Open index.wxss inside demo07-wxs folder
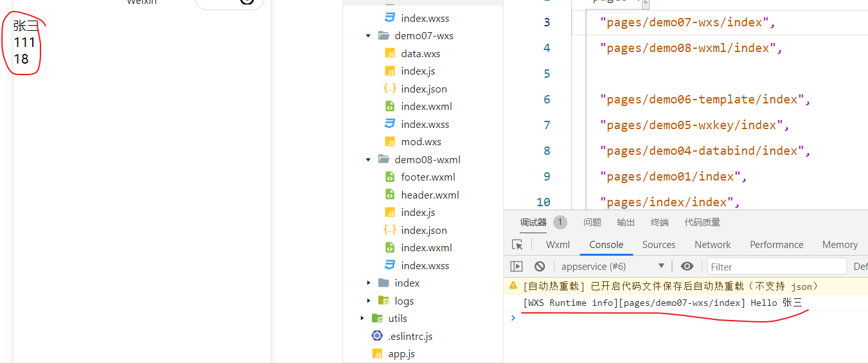The width and height of the screenshot is (868, 363). (425, 125)
